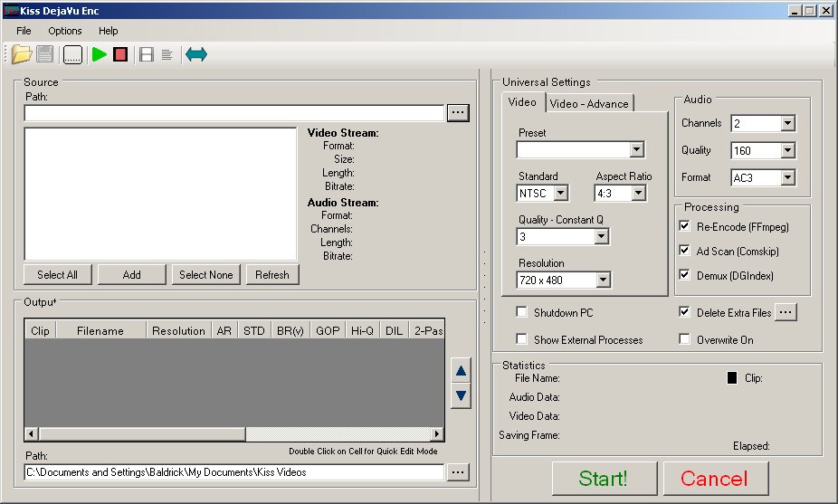The width and height of the screenshot is (838, 504).
Task: Click the Resolution column header
Action: tap(178, 331)
